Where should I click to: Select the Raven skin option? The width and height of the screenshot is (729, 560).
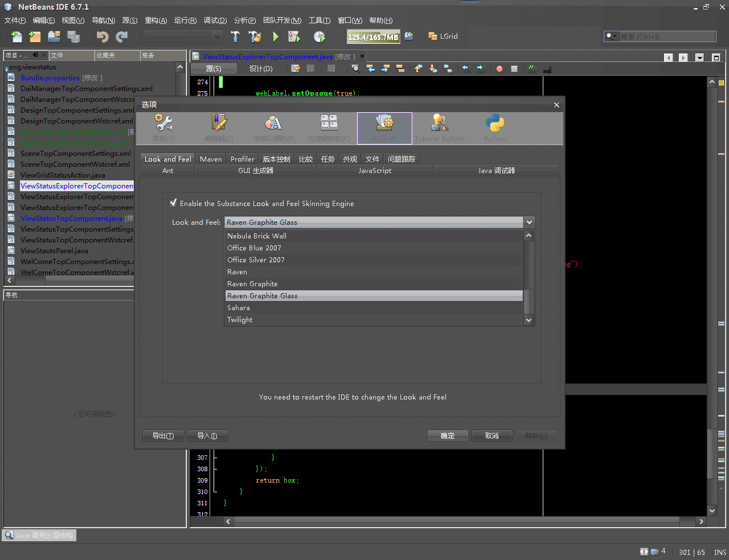tap(374, 271)
